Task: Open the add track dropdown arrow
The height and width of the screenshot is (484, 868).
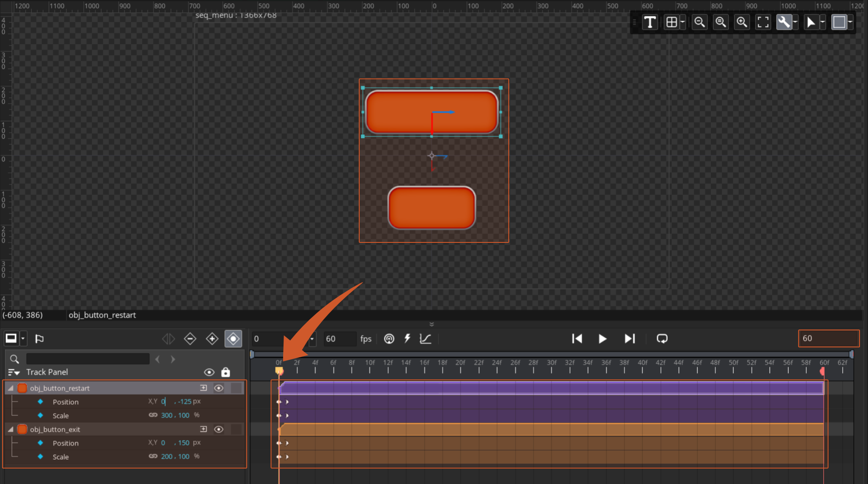Action: (x=23, y=338)
